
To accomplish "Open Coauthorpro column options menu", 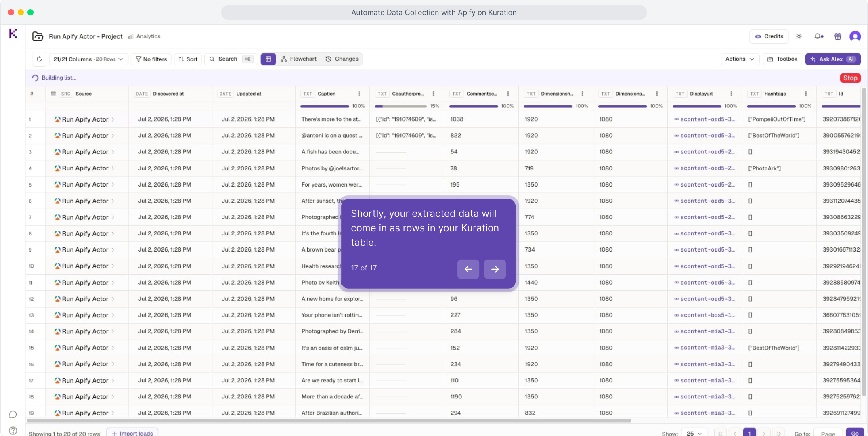I will coord(434,94).
